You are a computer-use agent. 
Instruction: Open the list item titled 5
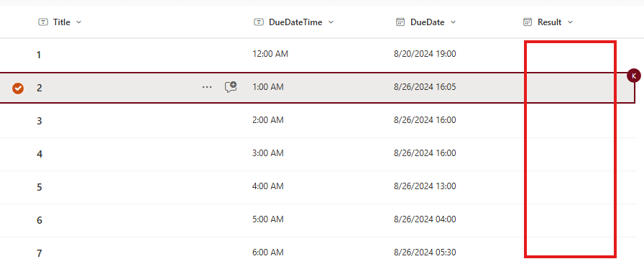point(39,187)
